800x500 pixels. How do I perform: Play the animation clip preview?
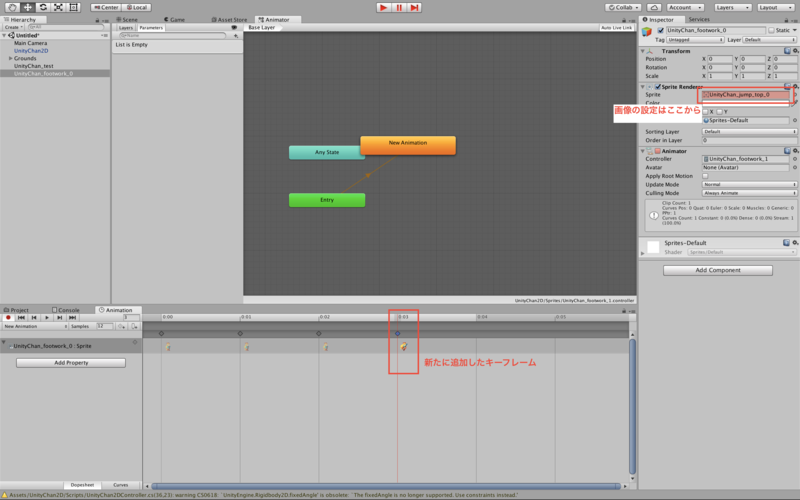[47, 317]
